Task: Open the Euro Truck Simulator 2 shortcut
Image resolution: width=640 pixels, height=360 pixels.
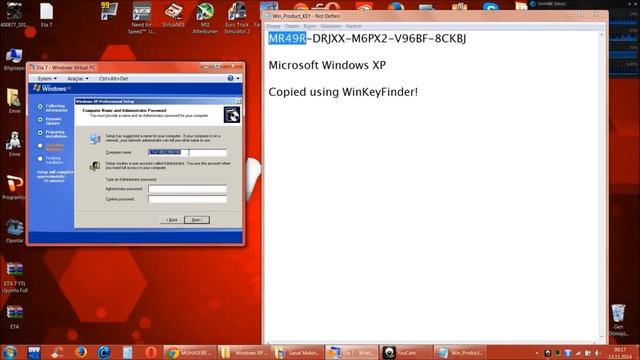Action: coord(237,18)
